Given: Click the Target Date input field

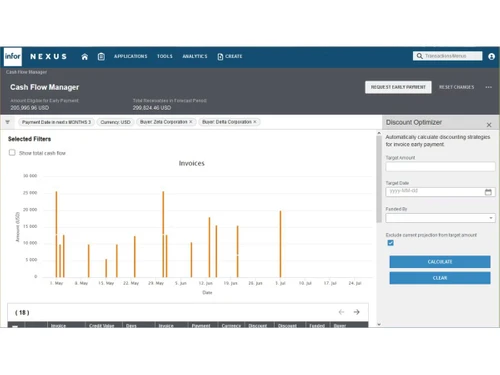Looking at the screenshot, I should pyautogui.click(x=440, y=192).
